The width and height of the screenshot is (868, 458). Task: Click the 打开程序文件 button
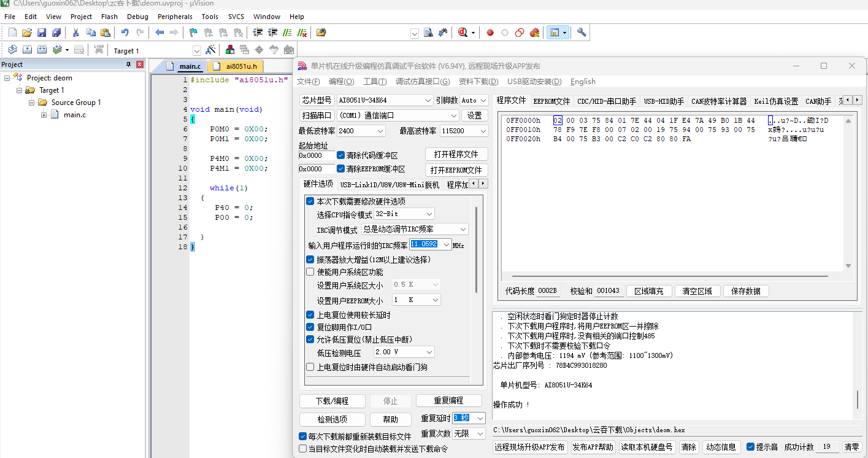pyautogui.click(x=456, y=154)
